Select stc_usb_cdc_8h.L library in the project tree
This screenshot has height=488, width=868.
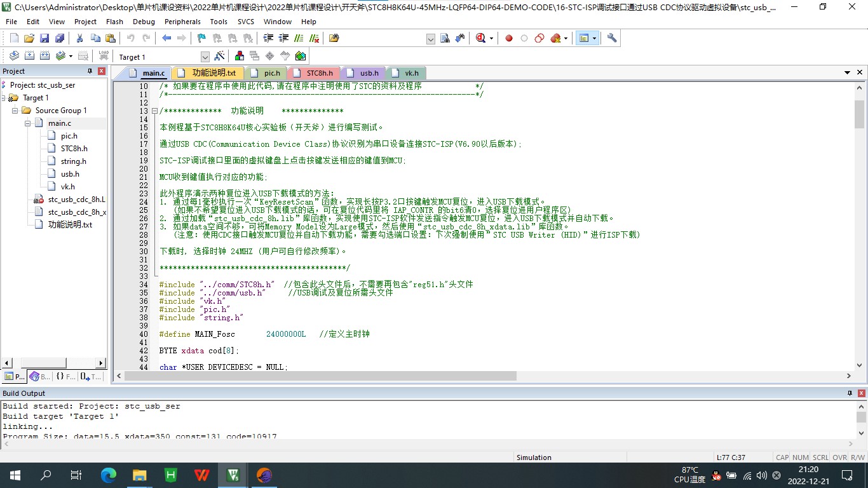(76, 200)
